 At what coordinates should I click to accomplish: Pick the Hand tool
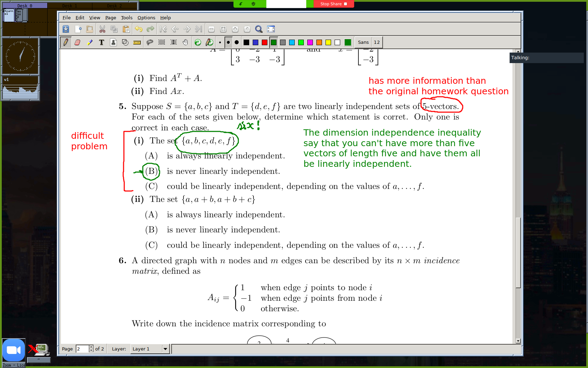(x=185, y=42)
